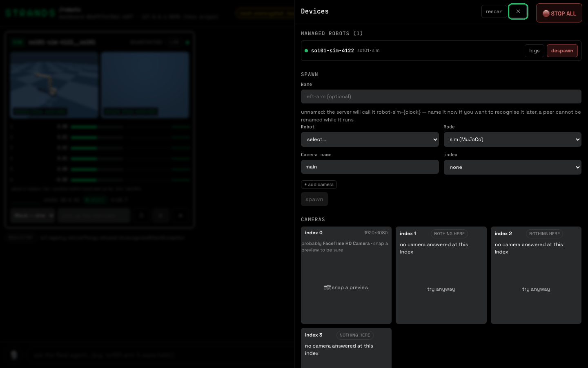This screenshot has height=368, width=588.
Task: Close the Devices panel with the X
Action: [518, 11]
